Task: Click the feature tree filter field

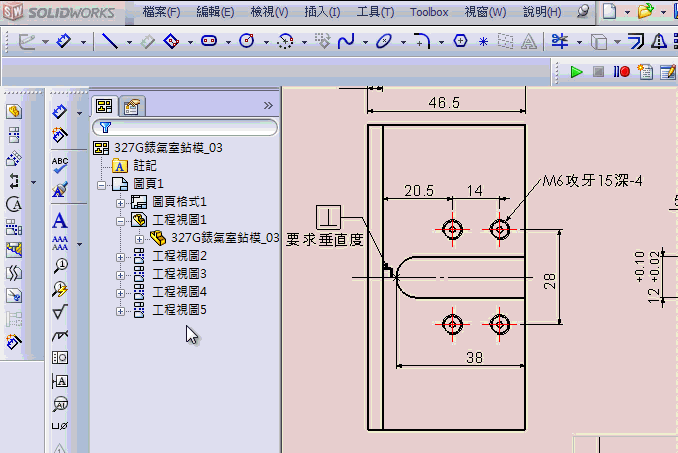Action: pos(185,127)
